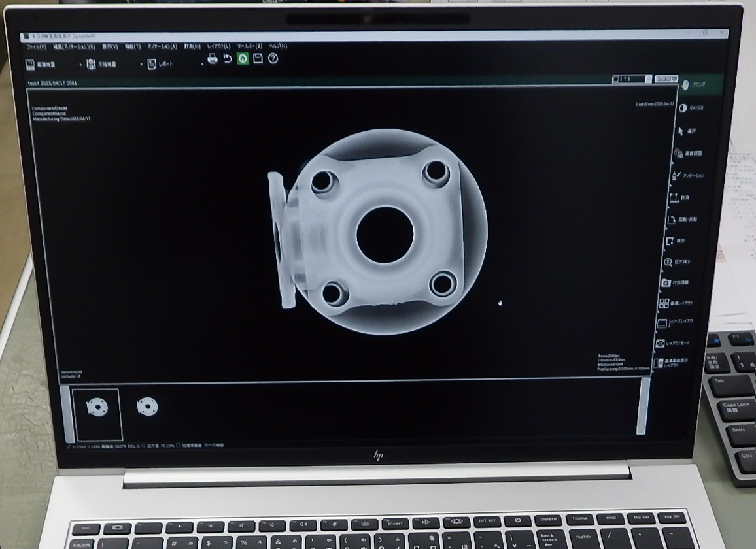Expand the dropdown arrow next to 欠陥検査
The width and height of the screenshot is (756, 549).
141,65
